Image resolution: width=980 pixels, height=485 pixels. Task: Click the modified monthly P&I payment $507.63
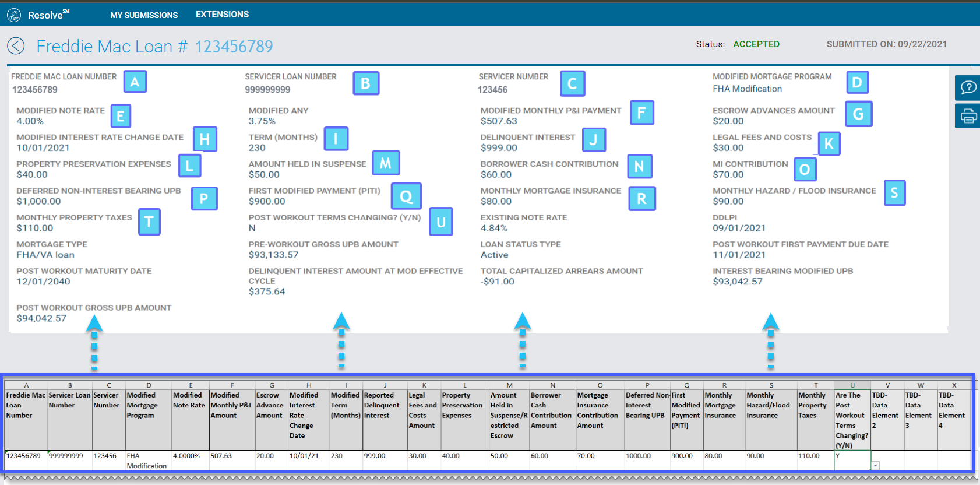499,121
